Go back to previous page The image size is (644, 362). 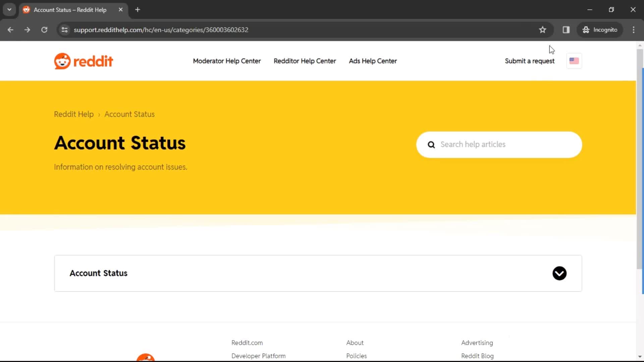tap(10, 30)
